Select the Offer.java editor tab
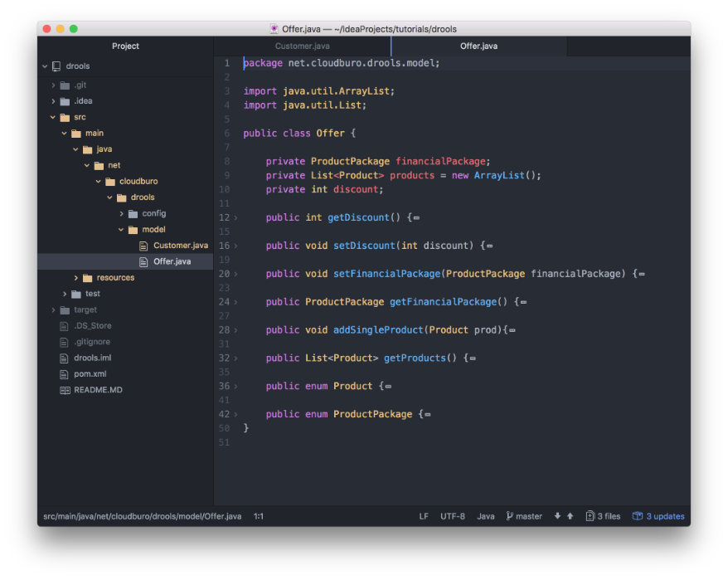The height and width of the screenshot is (580, 728). [478, 46]
